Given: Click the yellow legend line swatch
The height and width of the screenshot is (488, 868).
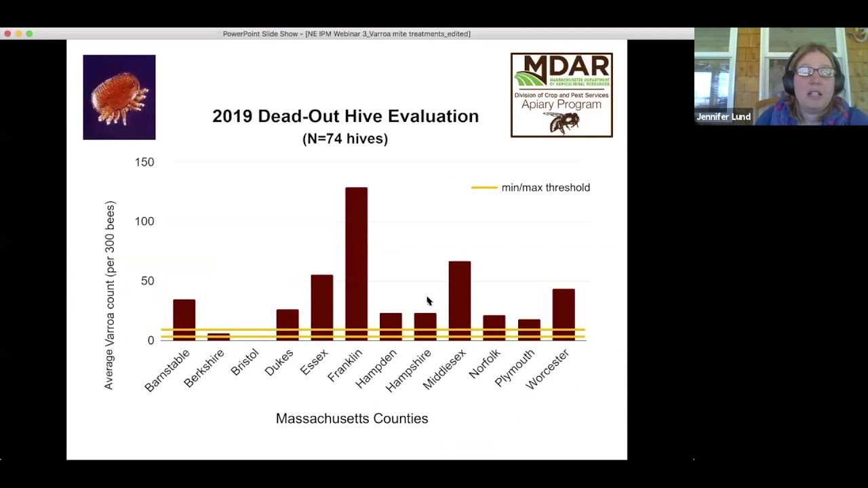Looking at the screenshot, I should [x=484, y=188].
